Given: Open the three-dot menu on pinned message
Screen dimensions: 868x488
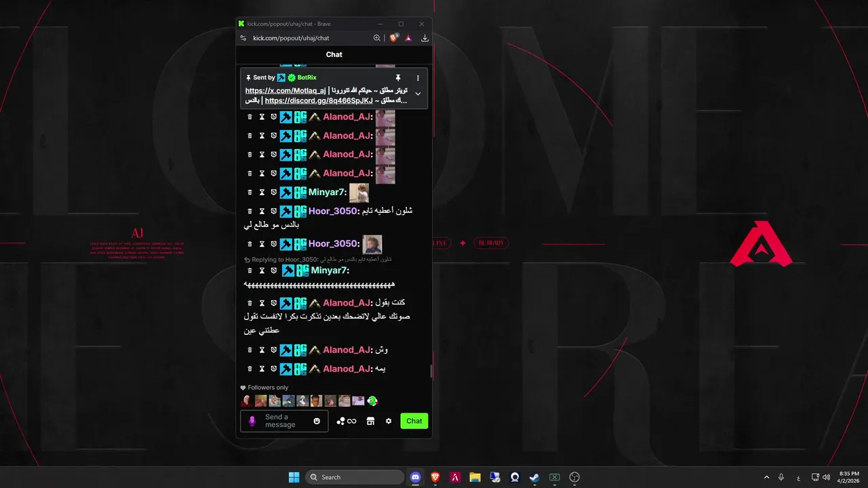Looking at the screenshot, I should pyautogui.click(x=418, y=78).
